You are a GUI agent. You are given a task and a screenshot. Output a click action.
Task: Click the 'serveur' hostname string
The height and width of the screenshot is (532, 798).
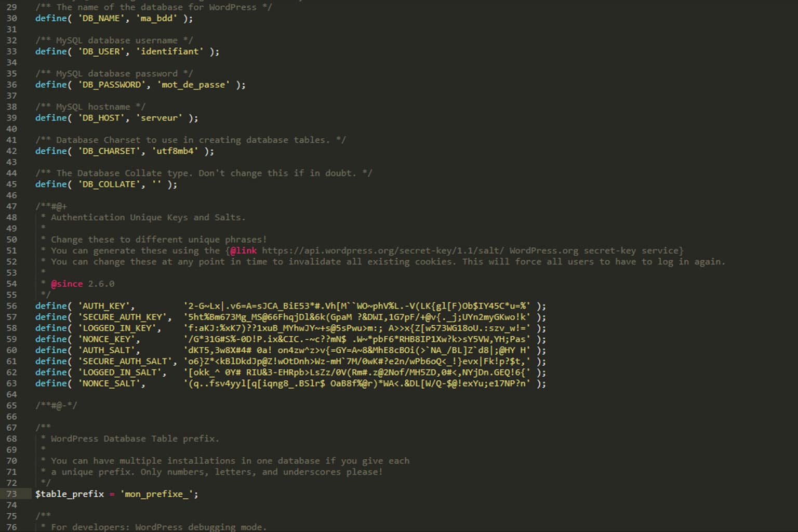click(x=158, y=118)
